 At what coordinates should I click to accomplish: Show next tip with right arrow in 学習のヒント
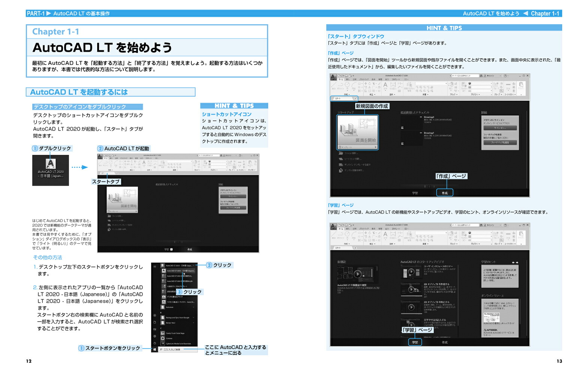517,262
